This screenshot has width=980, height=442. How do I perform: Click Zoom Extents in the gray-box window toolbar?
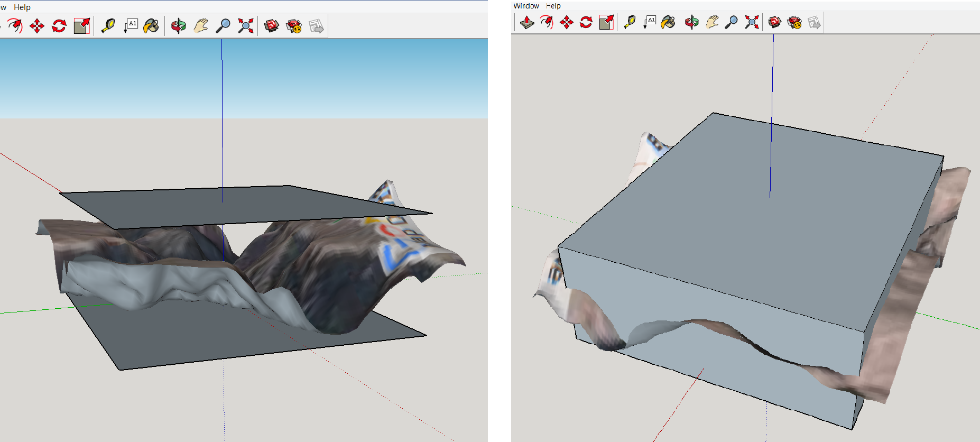coord(752,22)
